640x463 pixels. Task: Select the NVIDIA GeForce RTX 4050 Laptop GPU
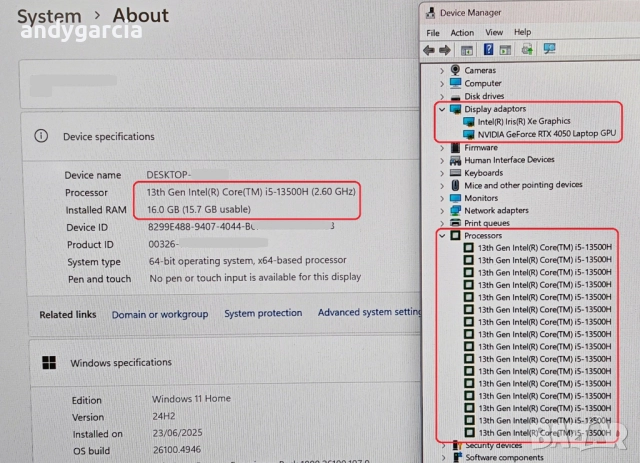pos(545,134)
